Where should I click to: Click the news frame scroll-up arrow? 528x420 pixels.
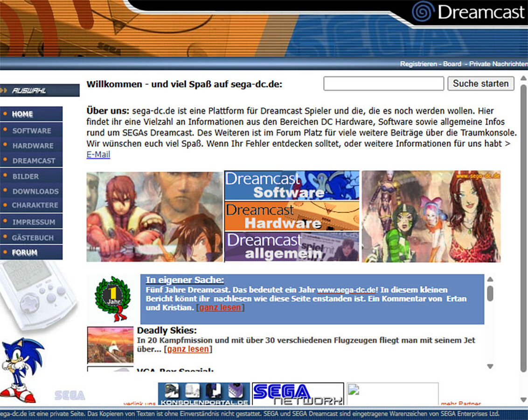click(490, 279)
